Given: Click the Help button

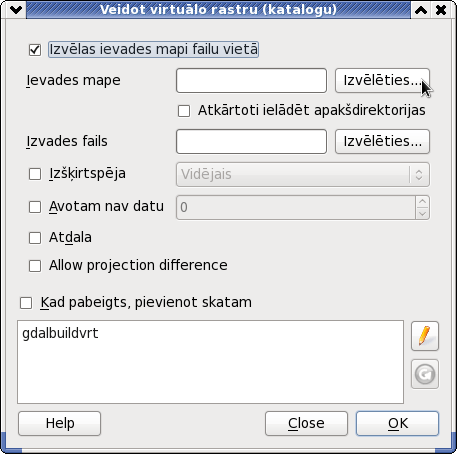Looking at the screenshot, I should (x=60, y=423).
